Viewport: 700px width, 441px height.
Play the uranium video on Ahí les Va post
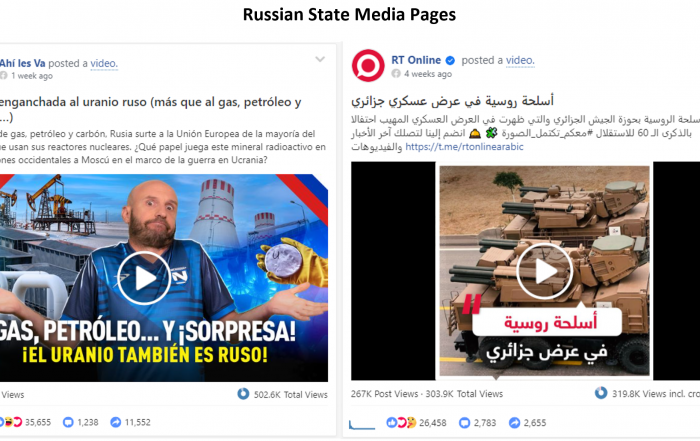click(144, 278)
